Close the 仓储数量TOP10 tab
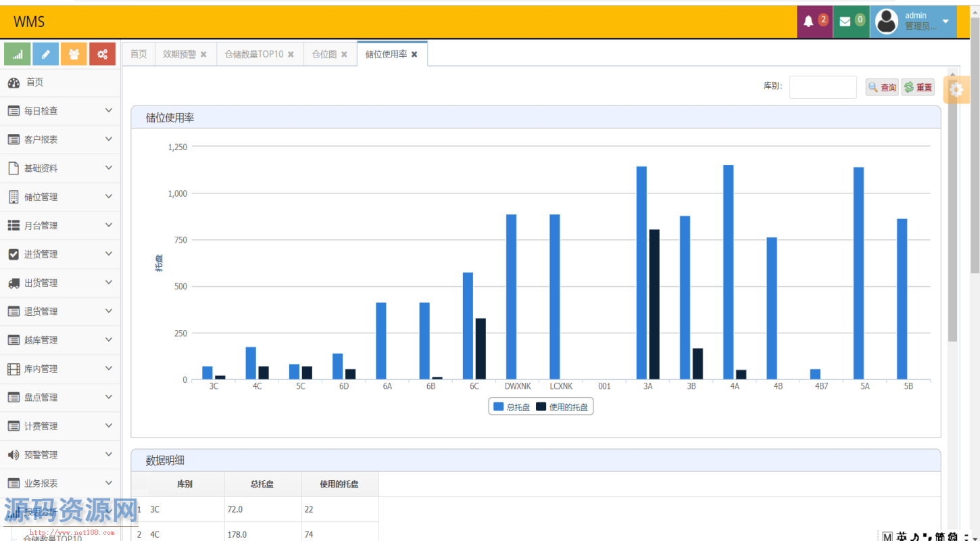The width and height of the screenshot is (980, 541). pyautogui.click(x=291, y=55)
